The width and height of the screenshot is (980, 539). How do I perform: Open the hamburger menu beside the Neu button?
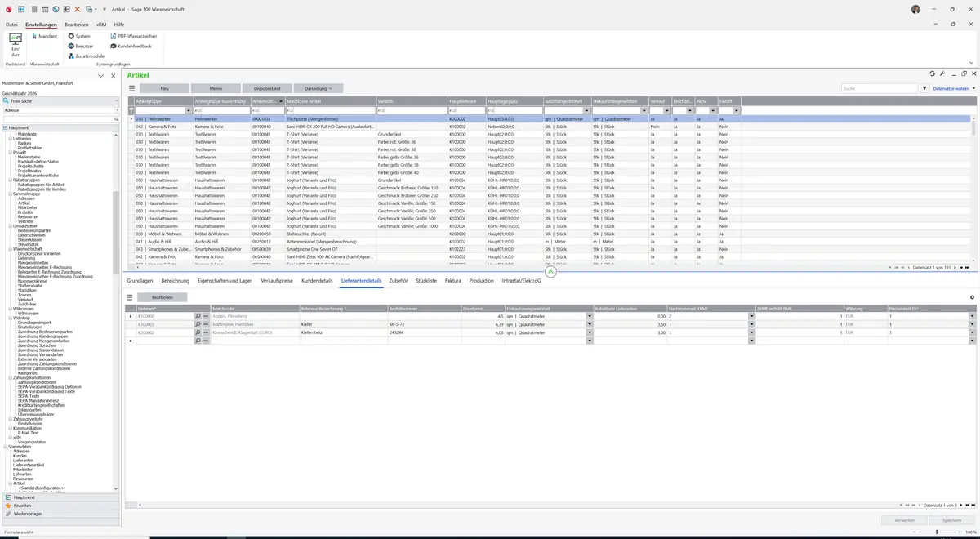pos(131,88)
